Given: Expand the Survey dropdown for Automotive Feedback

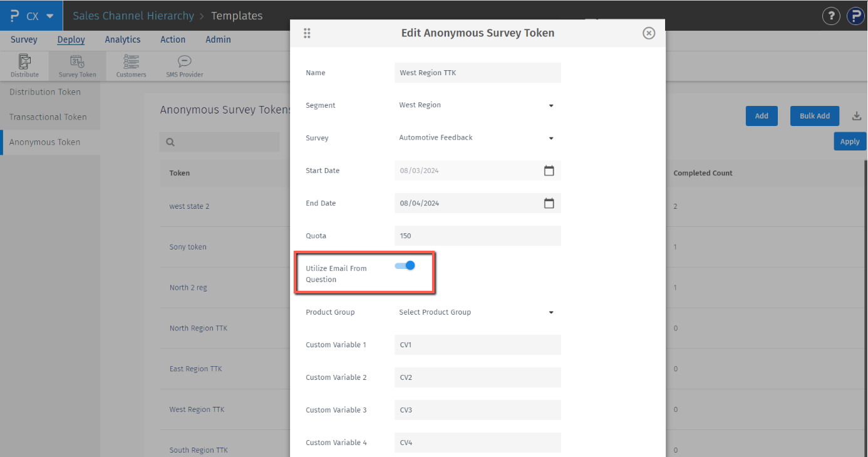Looking at the screenshot, I should [550, 137].
